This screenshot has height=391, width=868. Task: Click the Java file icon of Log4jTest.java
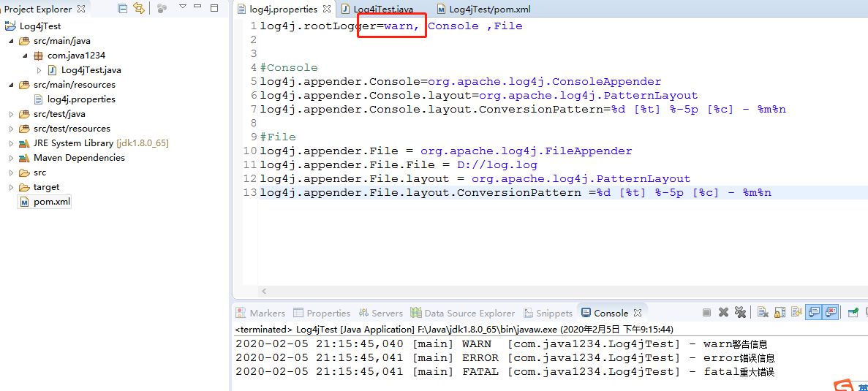tap(52, 70)
